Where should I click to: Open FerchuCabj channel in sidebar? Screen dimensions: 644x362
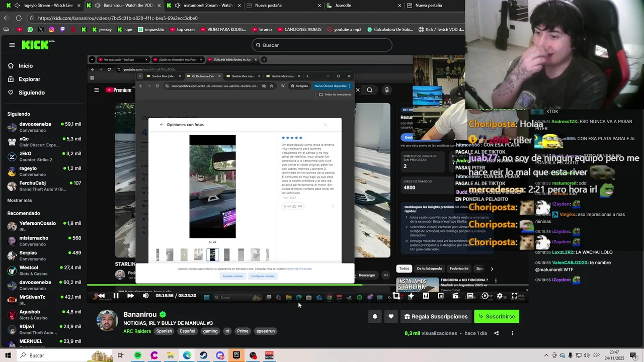tap(44, 186)
